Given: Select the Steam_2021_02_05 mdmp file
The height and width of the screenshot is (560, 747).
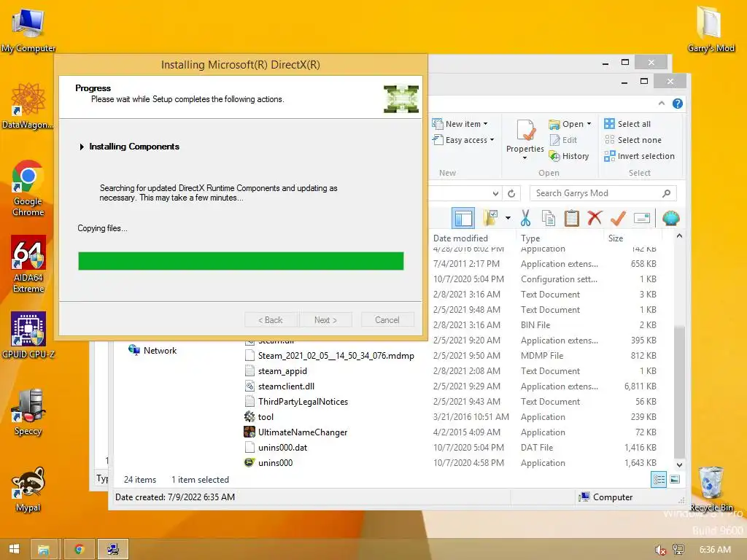Looking at the screenshot, I should (329, 356).
